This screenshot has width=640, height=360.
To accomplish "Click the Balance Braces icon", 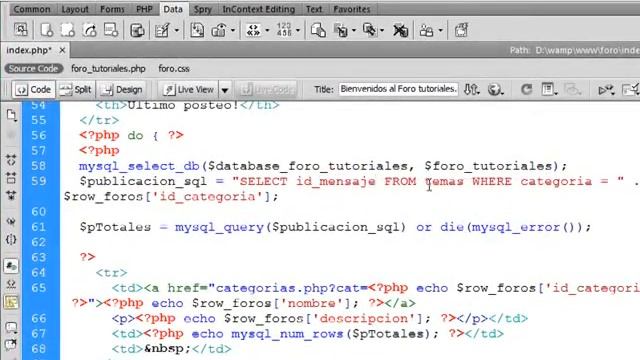I will tap(11, 239).
